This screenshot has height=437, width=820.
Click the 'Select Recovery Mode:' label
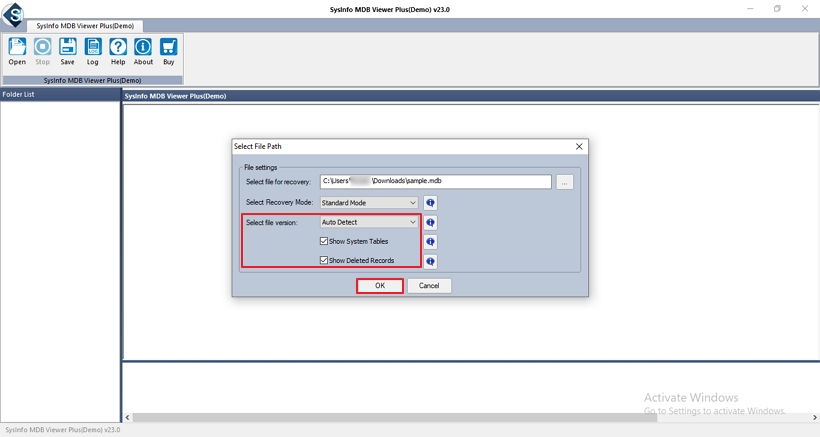[279, 202]
